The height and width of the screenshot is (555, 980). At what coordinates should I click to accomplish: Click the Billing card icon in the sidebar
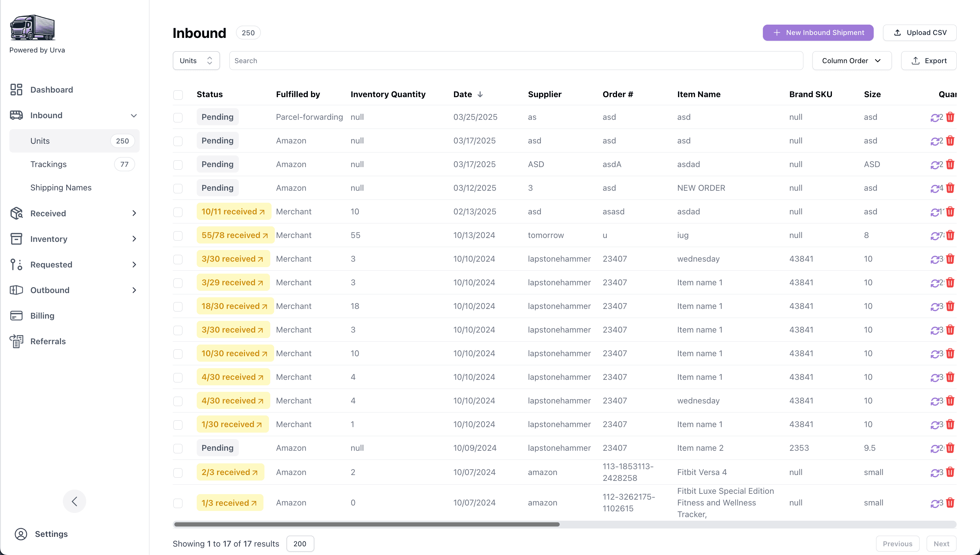coord(16,316)
